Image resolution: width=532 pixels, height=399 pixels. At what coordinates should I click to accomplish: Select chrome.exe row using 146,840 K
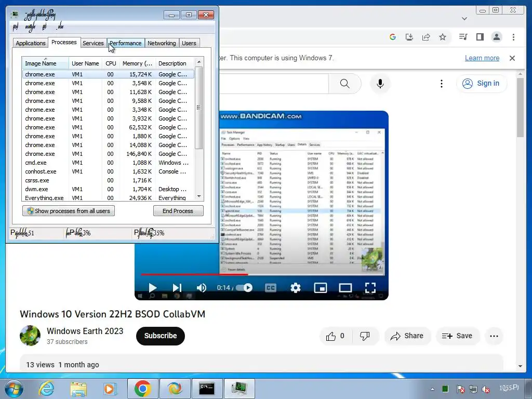(x=108, y=154)
